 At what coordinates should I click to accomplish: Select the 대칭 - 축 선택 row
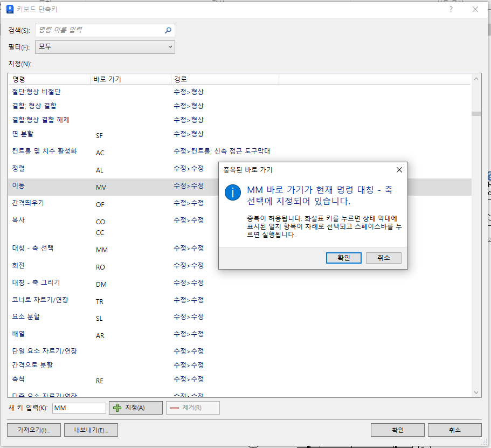54,247
